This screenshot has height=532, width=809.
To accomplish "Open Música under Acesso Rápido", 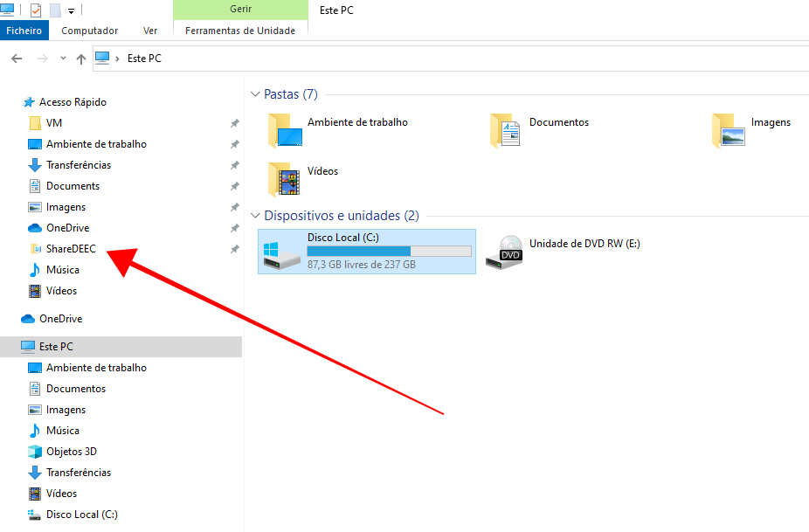I will 62,270.
